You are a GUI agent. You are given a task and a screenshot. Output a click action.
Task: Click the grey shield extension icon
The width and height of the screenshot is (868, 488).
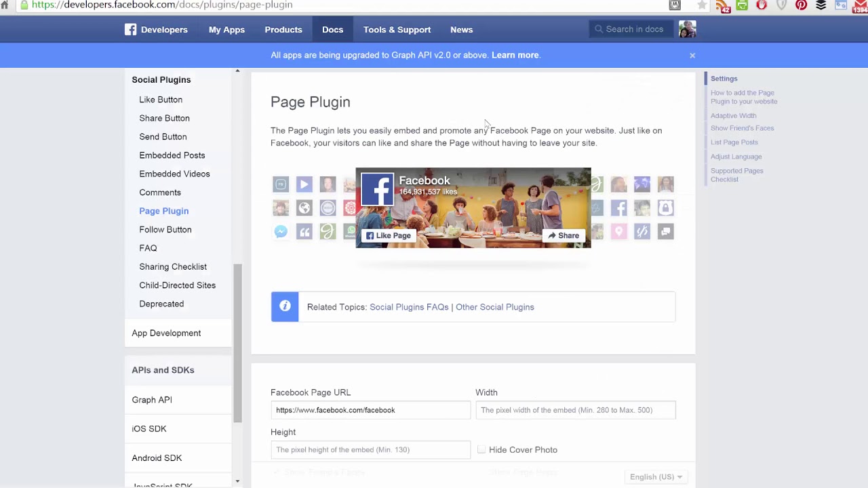click(x=781, y=5)
